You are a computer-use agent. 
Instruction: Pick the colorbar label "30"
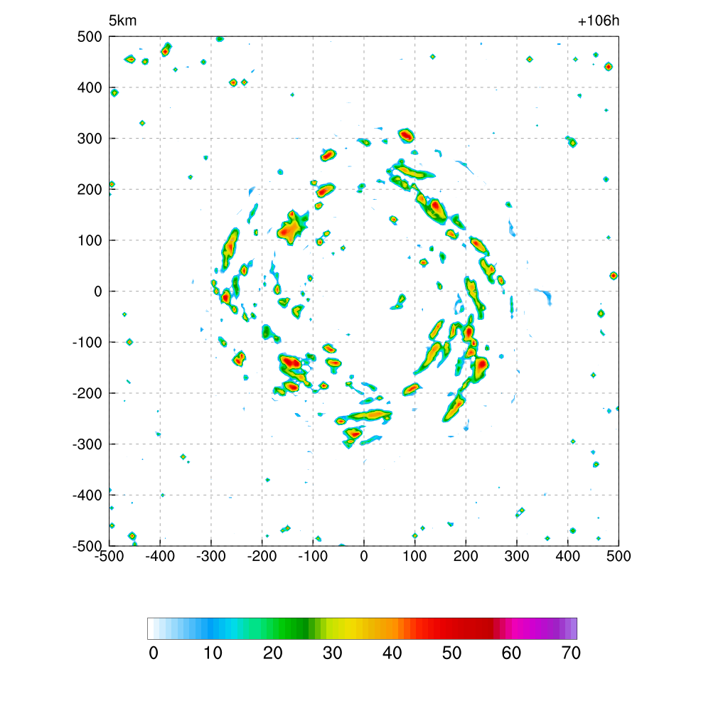(x=333, y=653)
